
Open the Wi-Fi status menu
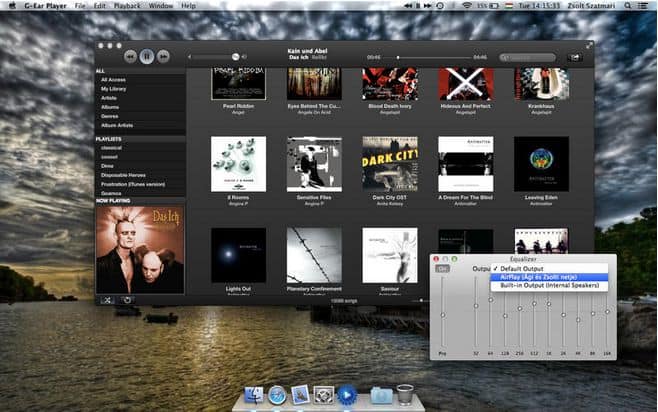point(467,5)
